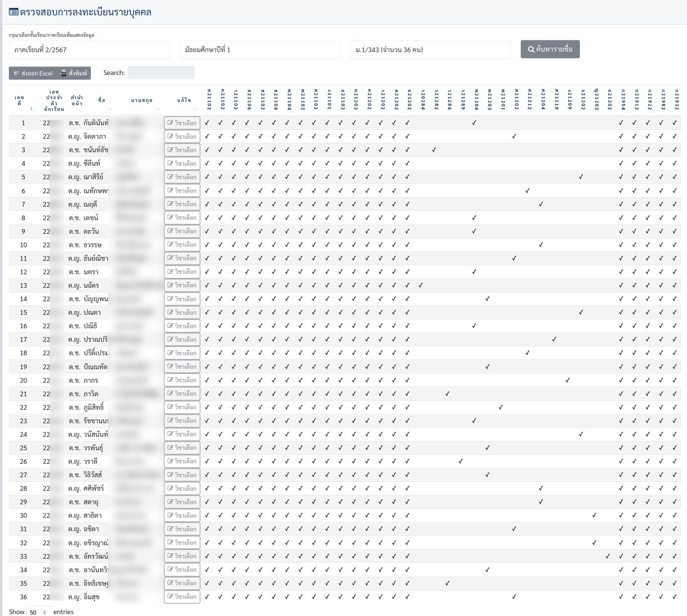The image size is (687, 616).
Task: Sort by the แก้ไข column arrows
Action: click(x=195, y=109)
